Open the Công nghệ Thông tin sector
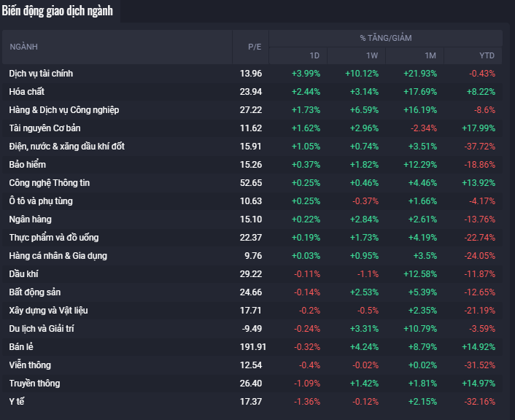The width and height of the screenshot is (515, 420). tap(50, 183)
